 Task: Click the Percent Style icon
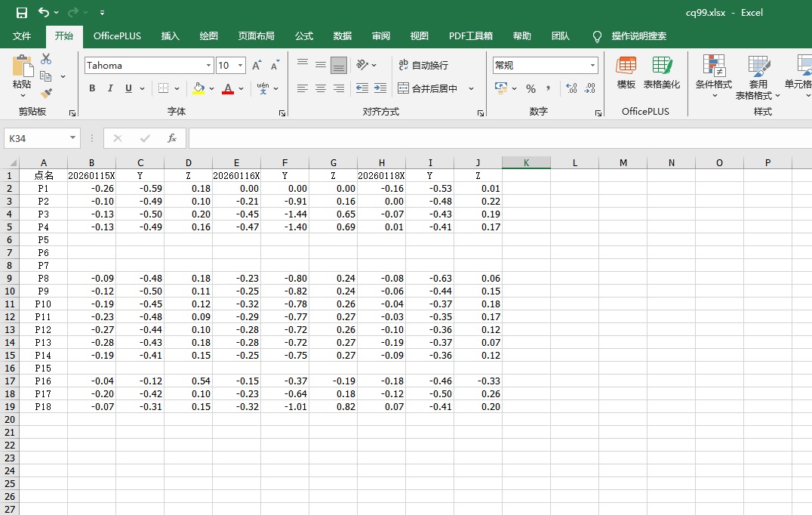(531, 88)
